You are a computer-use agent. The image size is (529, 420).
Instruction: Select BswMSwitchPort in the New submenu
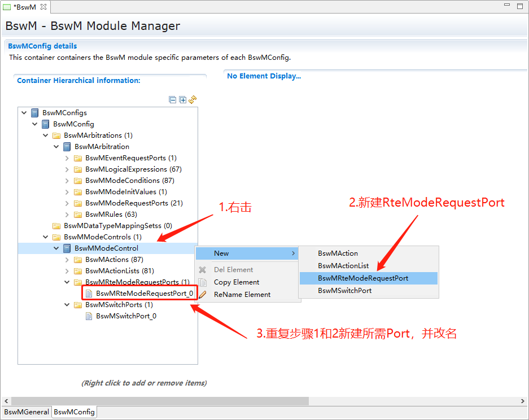pos(344,291)
